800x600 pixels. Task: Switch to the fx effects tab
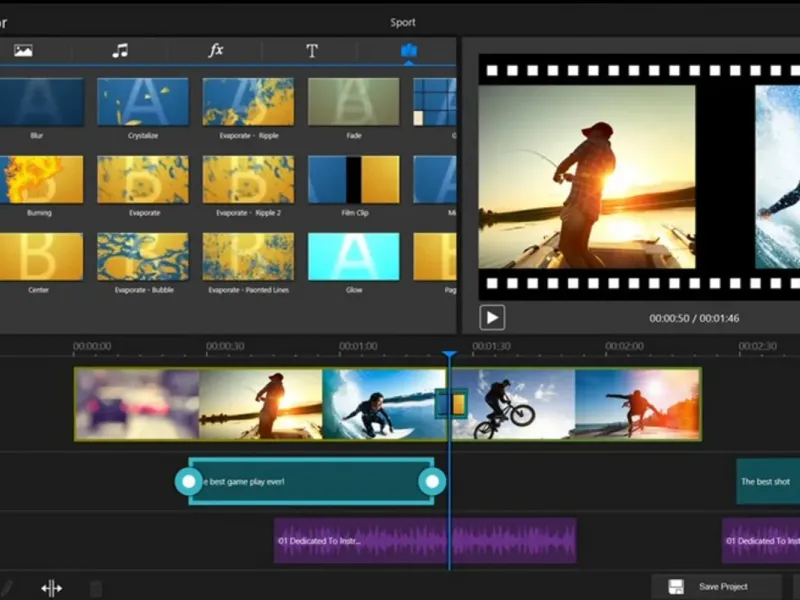click(x=216, y=51)
